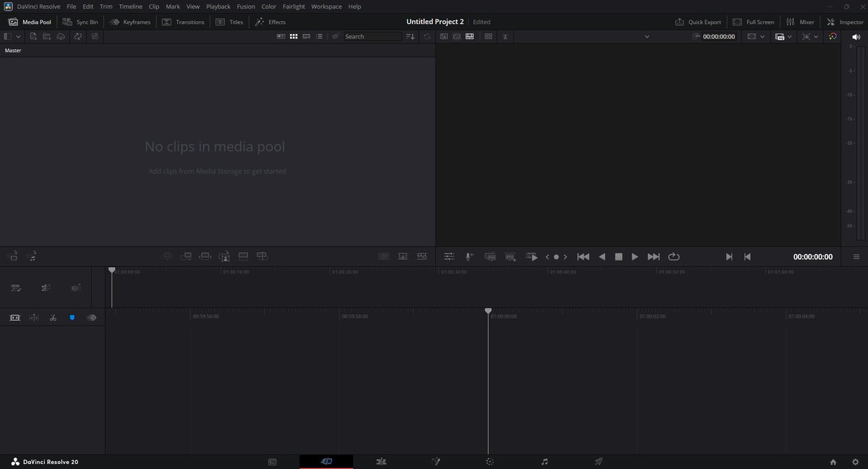Toggle the blue marker flag icon
The width and height of the screenshot is (868, 469).
[x=72, y=317]
